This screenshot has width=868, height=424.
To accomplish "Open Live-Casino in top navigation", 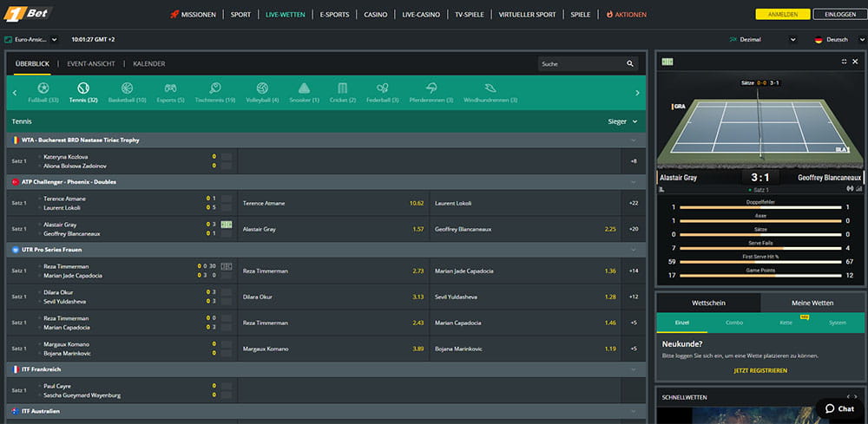I will (421, 15).
